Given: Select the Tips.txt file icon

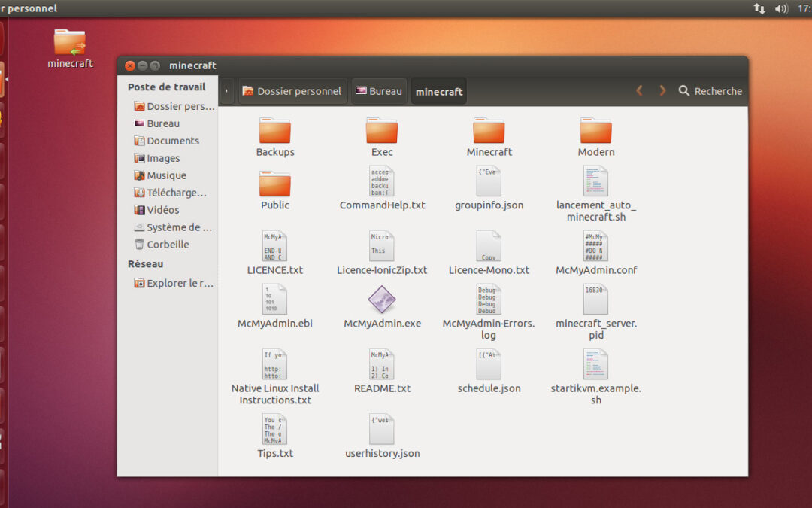Looking at the screenshot, I should (275, 429).
